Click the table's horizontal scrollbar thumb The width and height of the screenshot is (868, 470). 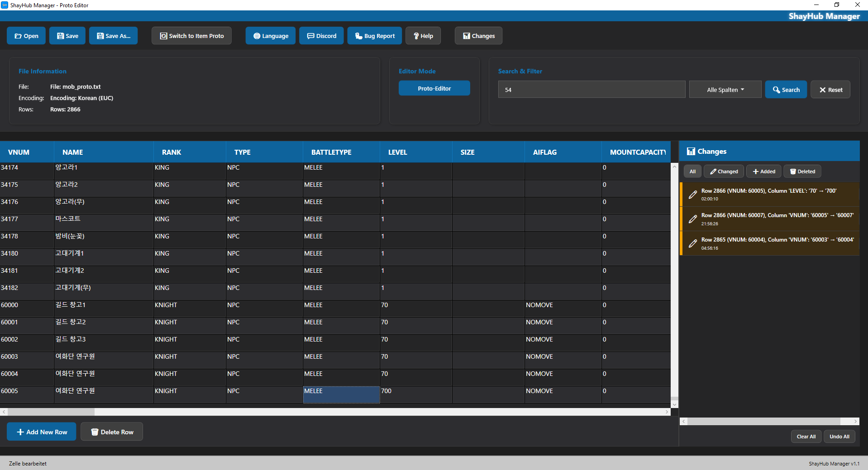point(51,412)
